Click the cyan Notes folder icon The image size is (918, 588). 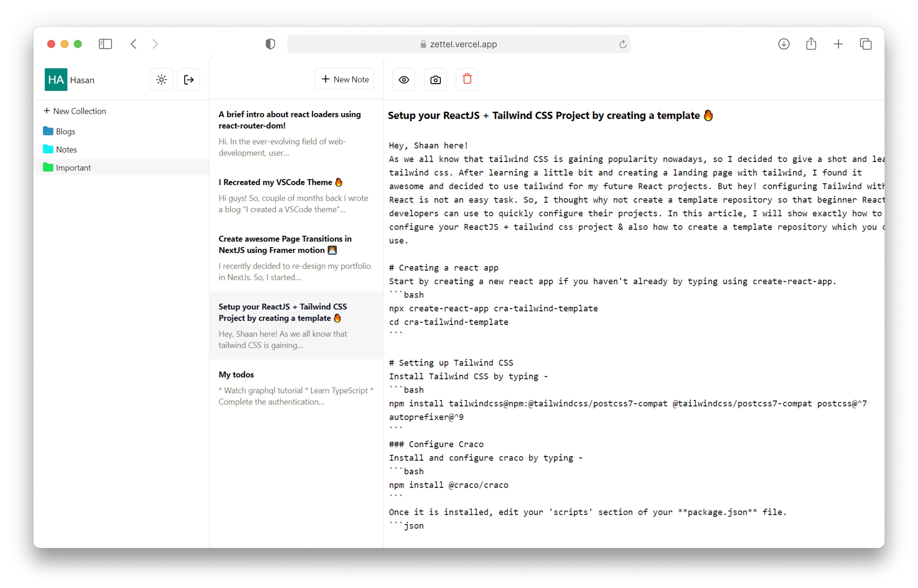[48, 149]
